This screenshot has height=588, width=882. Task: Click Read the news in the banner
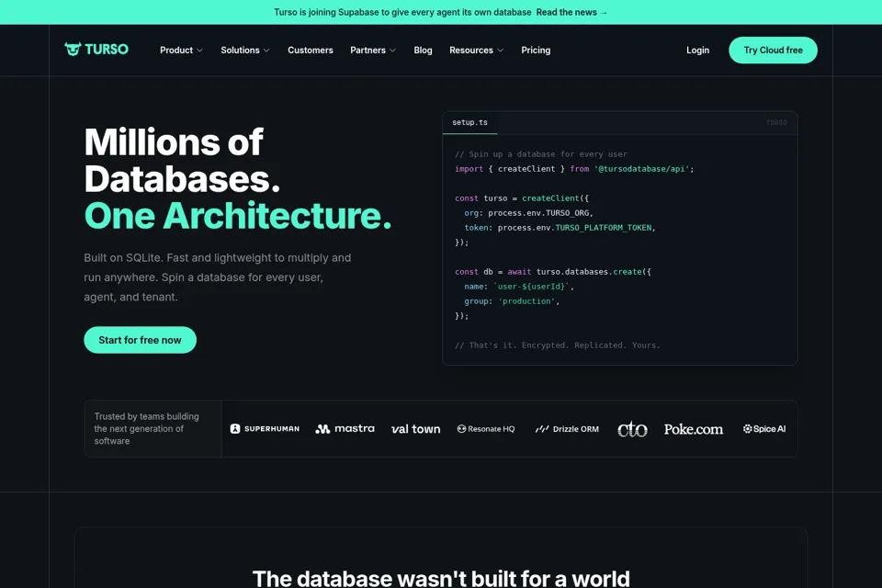(571, 12)
